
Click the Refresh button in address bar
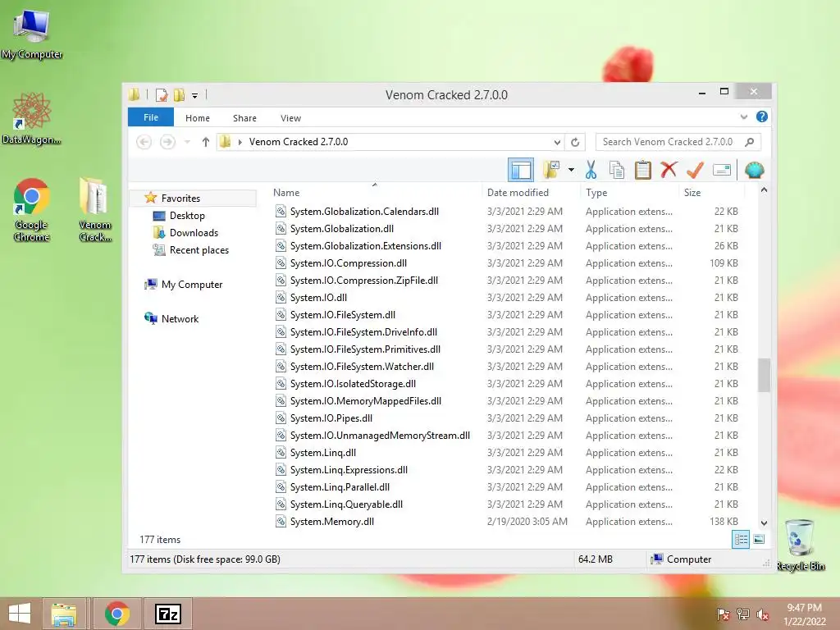[575, 142]
